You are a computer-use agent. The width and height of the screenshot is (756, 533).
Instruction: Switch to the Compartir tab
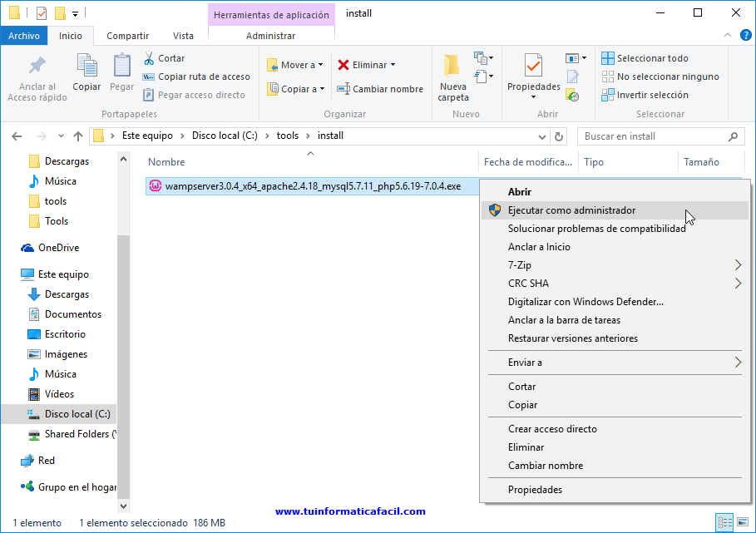[127, 36]
